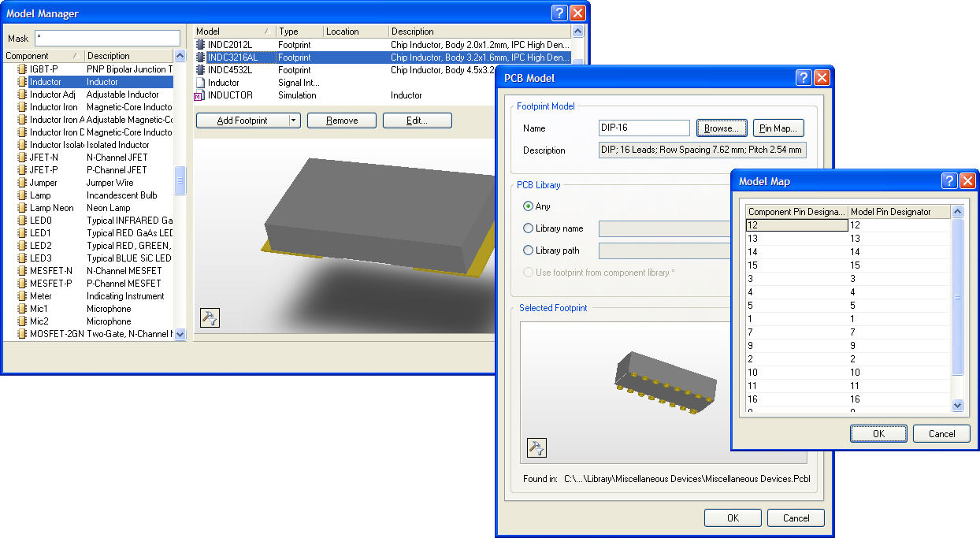
Task: Select the INDUCTOR simulation model icon
Action: point(200,95)
